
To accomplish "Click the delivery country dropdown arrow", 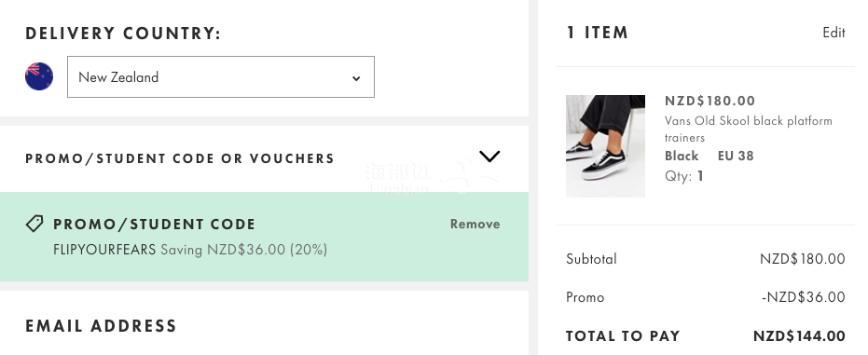I will [356, 78].
